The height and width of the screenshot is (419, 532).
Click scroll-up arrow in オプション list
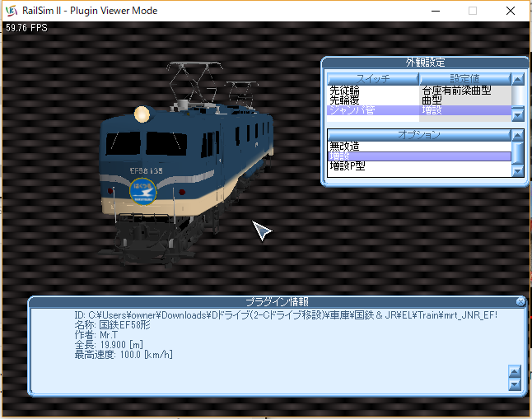pyautogui.click(x=517, y=135)
